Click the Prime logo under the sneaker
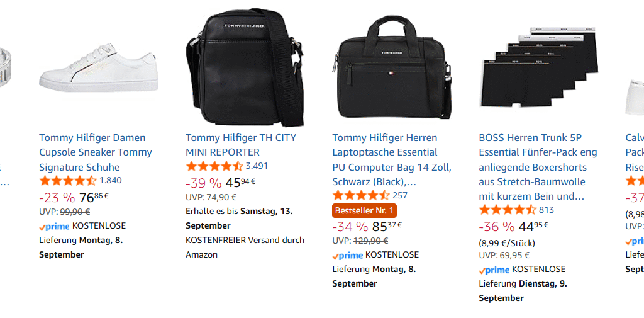 tap(54, 226)
